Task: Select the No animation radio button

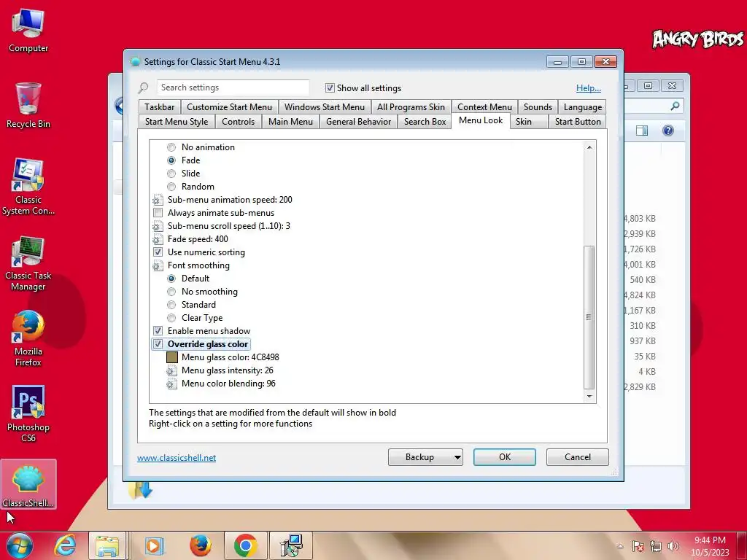Action: pos(171,147)
